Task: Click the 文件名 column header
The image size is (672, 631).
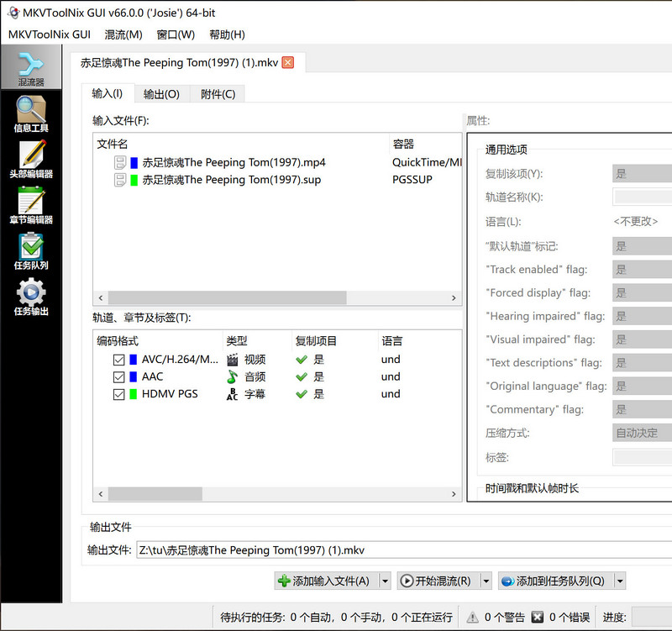Action: coord(241,144)
